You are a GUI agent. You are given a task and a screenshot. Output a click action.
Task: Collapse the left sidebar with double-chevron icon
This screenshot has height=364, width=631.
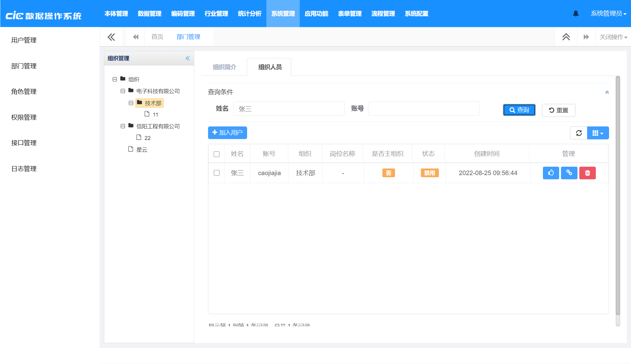[111, 37]
